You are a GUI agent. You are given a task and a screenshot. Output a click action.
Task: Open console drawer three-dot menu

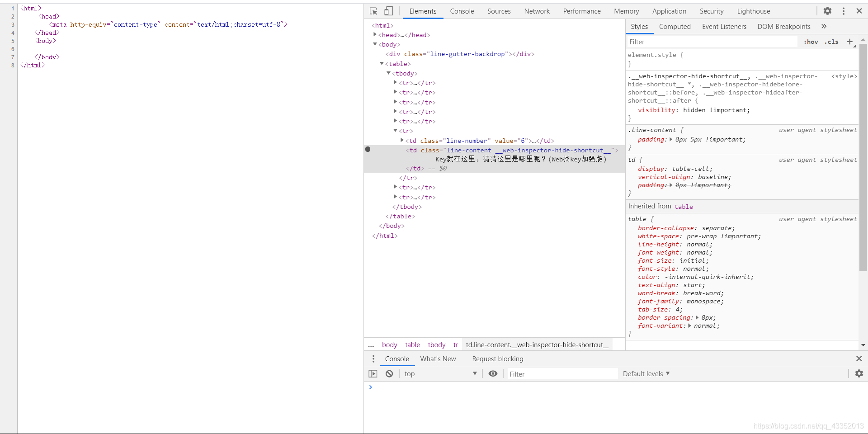click(373, 359)
